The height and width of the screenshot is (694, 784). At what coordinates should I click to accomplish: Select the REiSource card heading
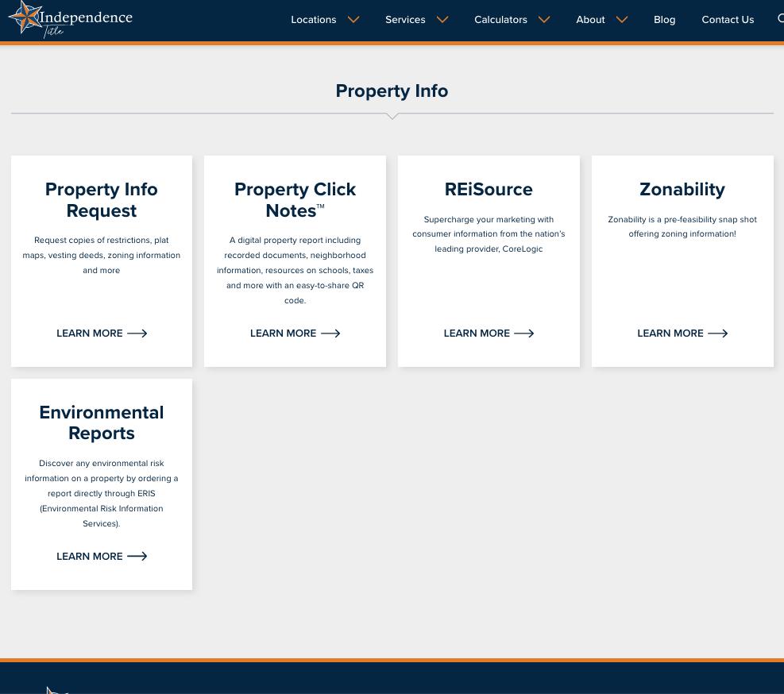coord(489,190)
